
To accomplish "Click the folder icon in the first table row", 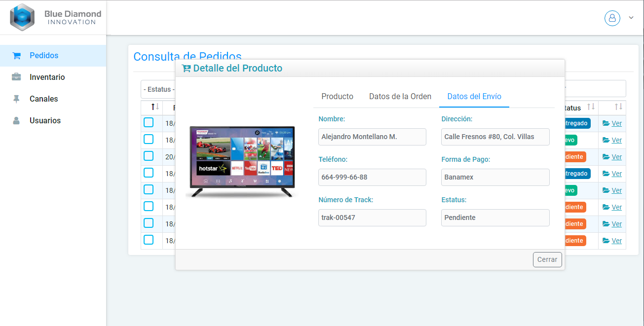I will click(606, 124).
